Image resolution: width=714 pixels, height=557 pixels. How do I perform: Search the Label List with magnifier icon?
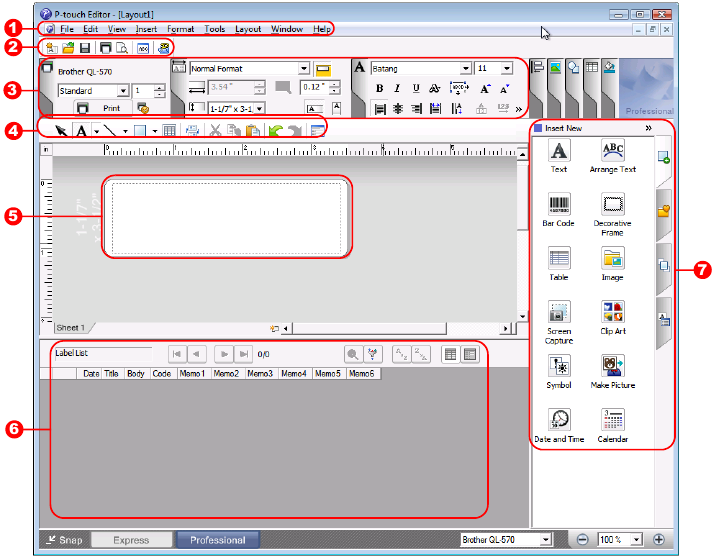click(353, 354)
